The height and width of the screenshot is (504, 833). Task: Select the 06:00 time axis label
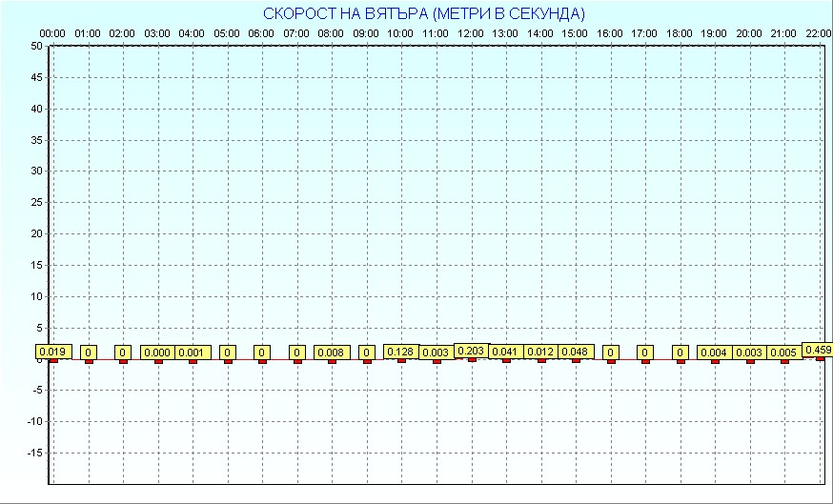click(x=261, y=34)
